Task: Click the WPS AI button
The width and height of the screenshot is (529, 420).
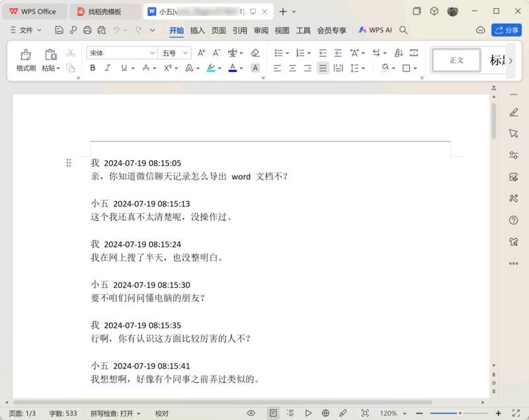Action: click(375, 30)
